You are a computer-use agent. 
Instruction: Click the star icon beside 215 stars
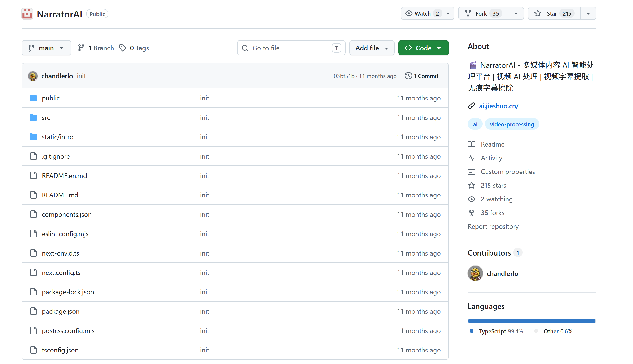coord(472,186)
